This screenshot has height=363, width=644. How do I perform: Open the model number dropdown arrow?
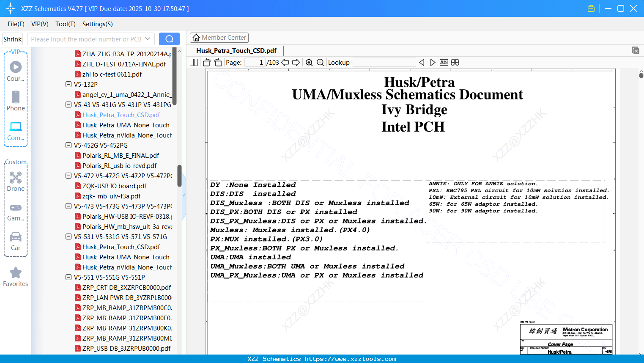pyautogui.click(x=148, y=39)
